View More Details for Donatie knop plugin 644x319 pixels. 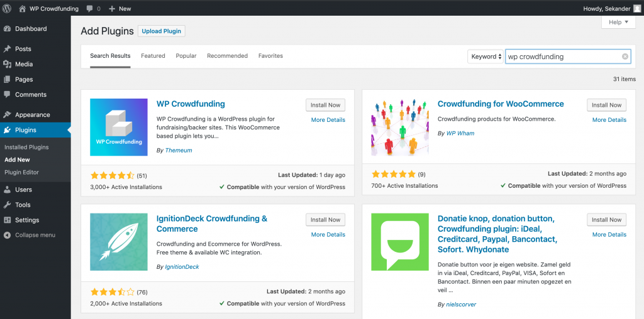609,234
